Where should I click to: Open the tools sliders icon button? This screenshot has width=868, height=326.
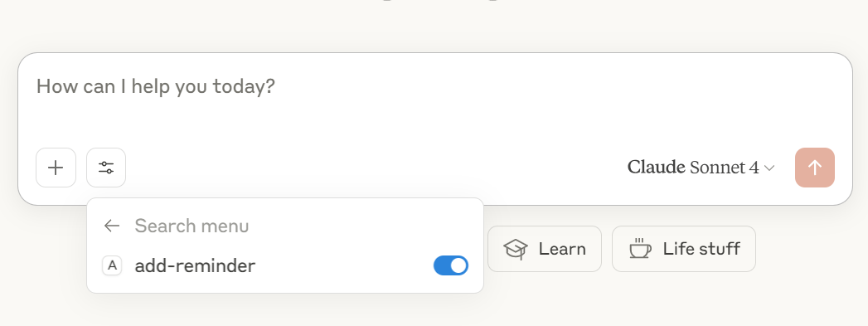[x=106, y=168]
